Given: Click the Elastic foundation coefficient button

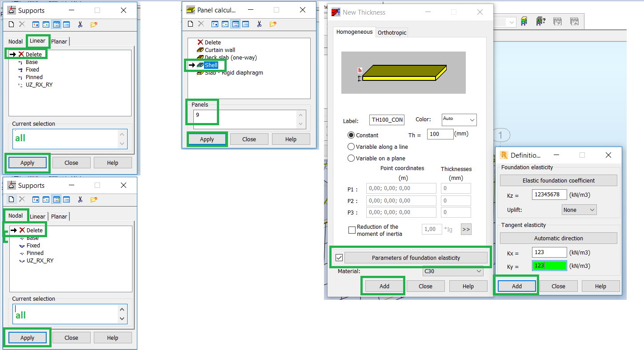Looking at the screenshot, I should pos(558,180).
